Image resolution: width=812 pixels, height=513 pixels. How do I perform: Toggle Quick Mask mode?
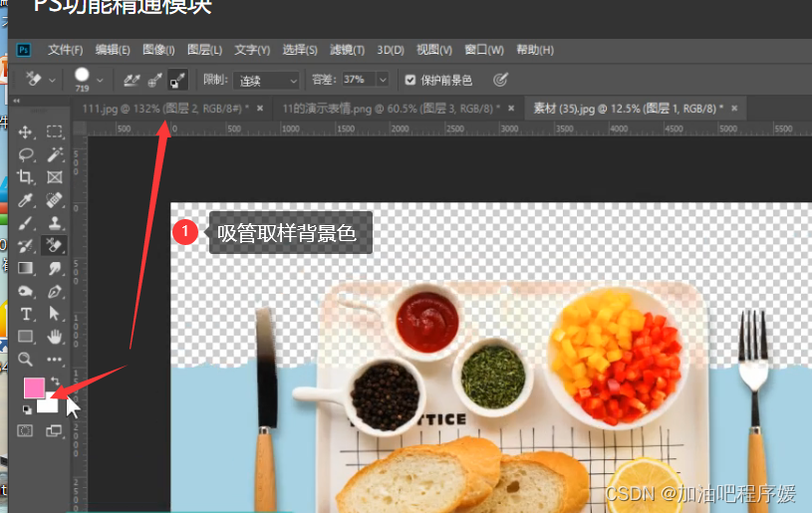25,430
